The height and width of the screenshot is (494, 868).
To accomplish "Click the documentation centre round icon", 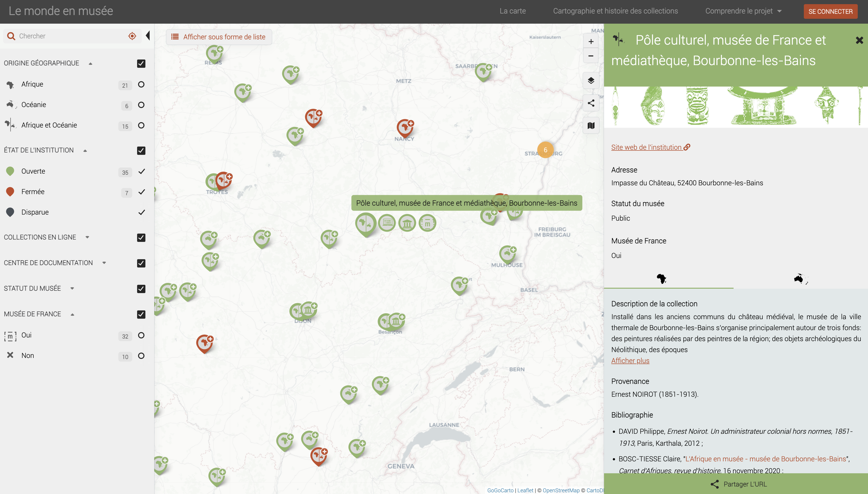I will [x=407, y=223].
